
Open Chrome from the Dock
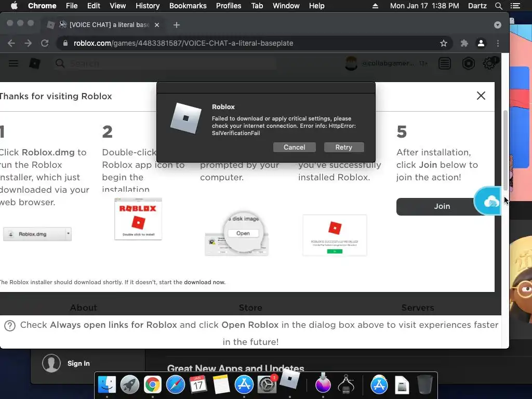point(152,385)
